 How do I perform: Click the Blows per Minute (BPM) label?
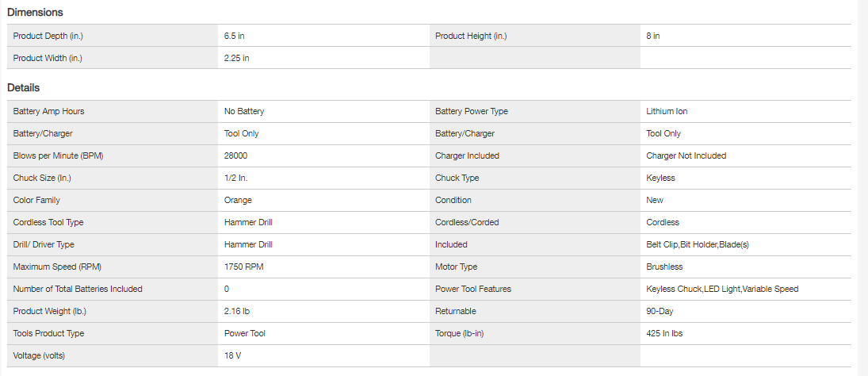click(x=59, y=155)
